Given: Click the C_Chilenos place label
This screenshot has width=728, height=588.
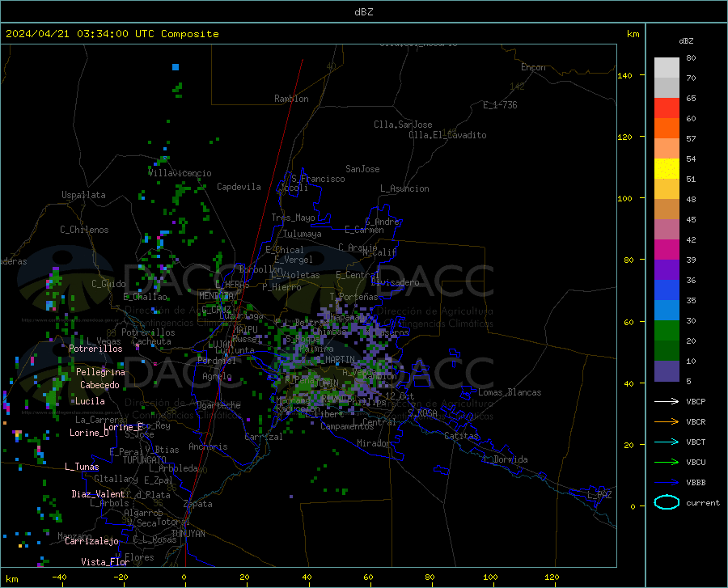Looking at the screenshot, I should [x=84, y=230].
